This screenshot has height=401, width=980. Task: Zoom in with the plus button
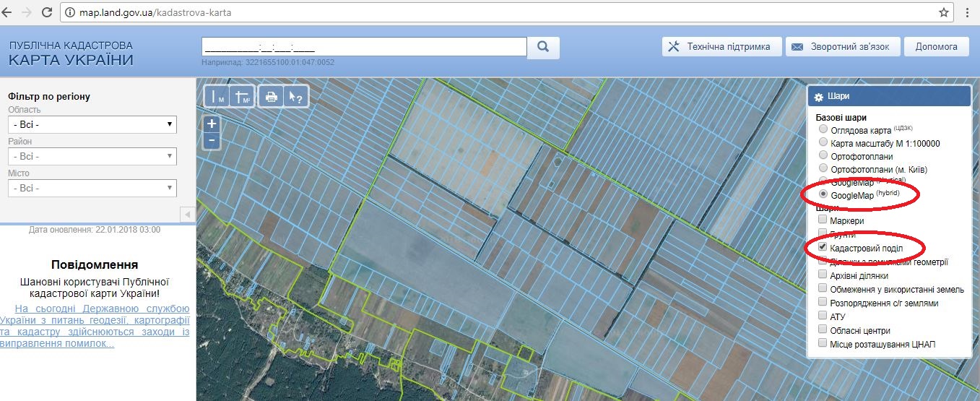click(212, 124)
